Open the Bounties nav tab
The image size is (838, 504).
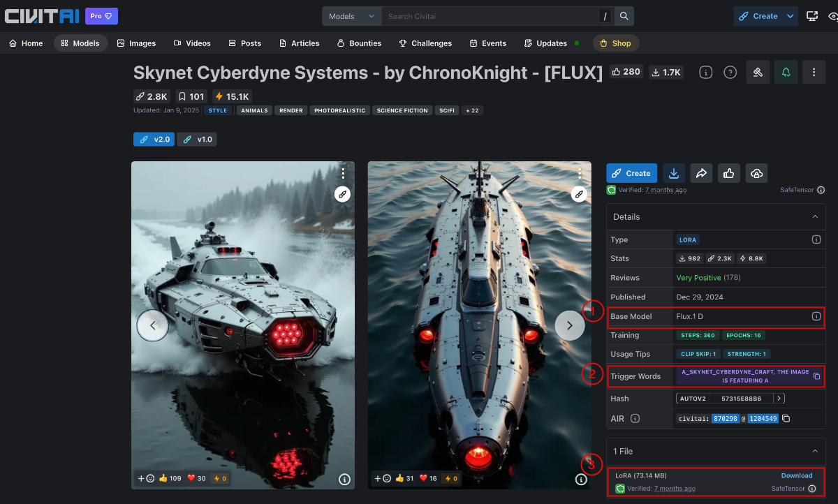click(x=359, y=43)
